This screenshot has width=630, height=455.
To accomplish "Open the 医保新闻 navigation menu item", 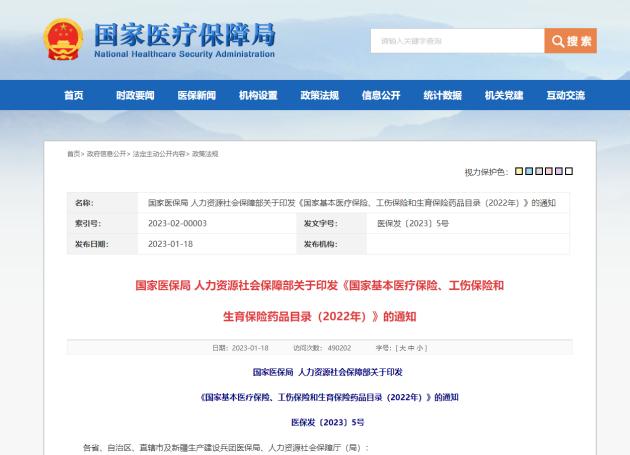I will 196,95.
